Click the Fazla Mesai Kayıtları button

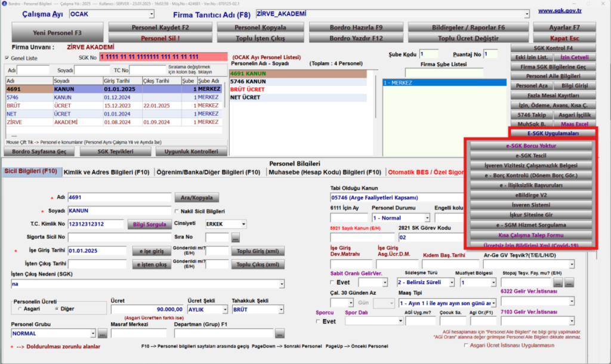[x=553, y=95]
